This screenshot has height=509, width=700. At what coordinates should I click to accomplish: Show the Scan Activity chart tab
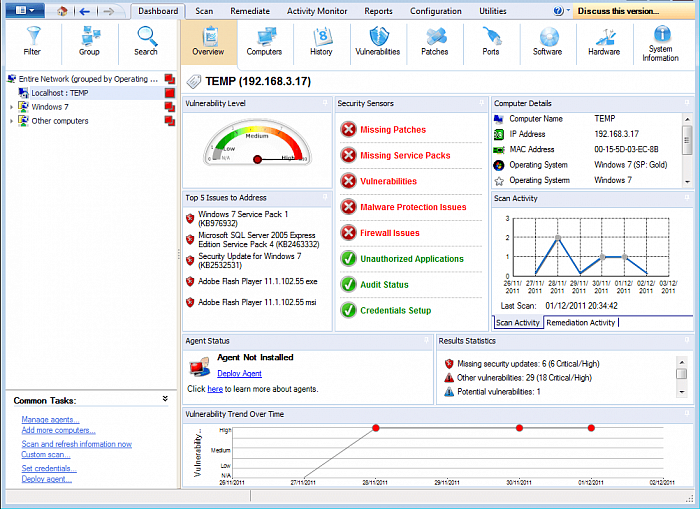pos(518,322)
